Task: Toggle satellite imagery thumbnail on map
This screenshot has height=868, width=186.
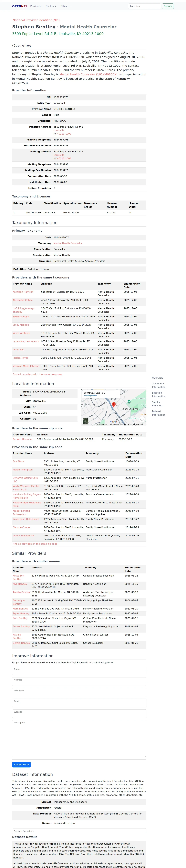Action: click(x=85, y=421)
